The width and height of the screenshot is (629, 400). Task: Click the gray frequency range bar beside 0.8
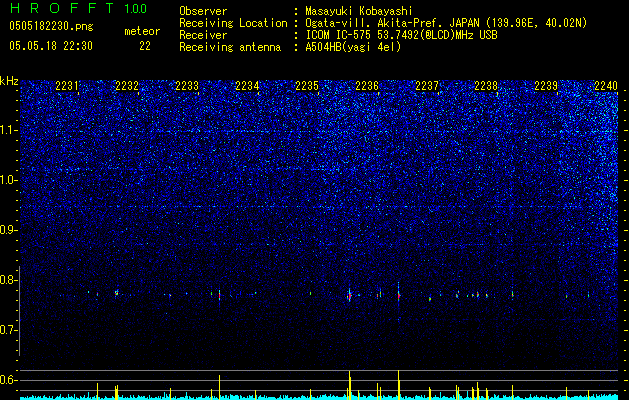19,311
